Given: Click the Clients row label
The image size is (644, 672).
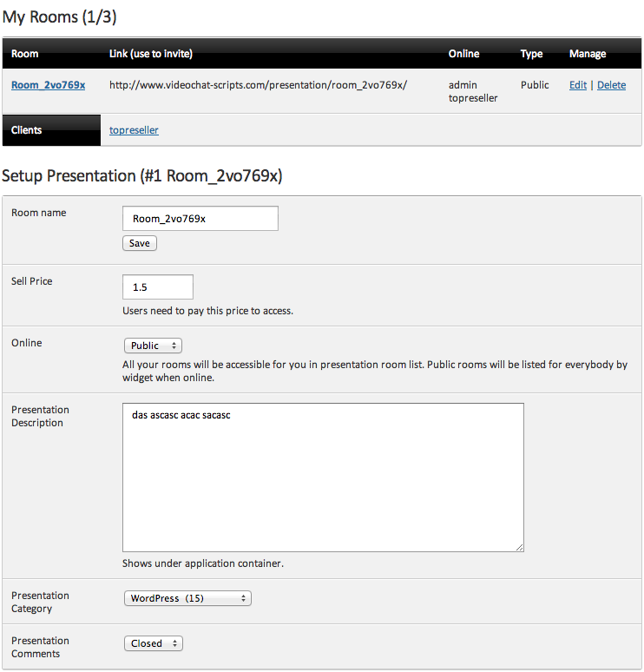Looking at the screenshot, I should coord(27,130).
